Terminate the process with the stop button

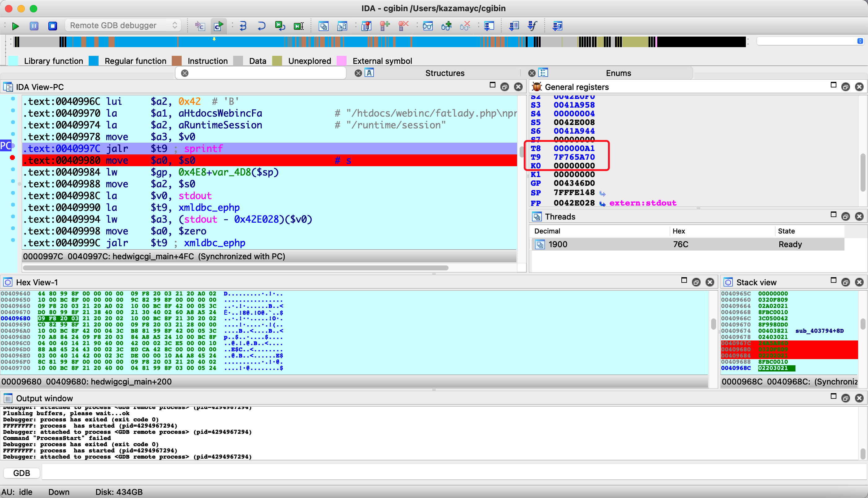(52, 26)
